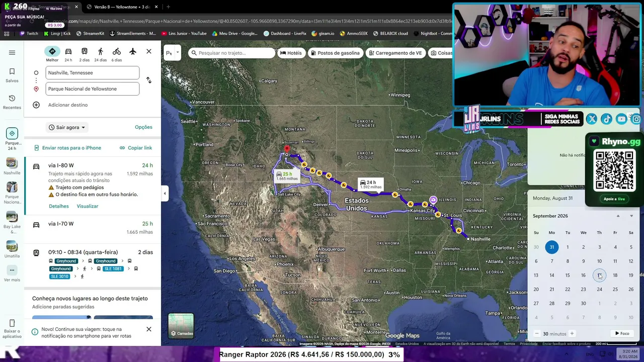Click the Pesquisar no trajeto search box
Screen dimensions: 644x362
[x=232, y=53]
